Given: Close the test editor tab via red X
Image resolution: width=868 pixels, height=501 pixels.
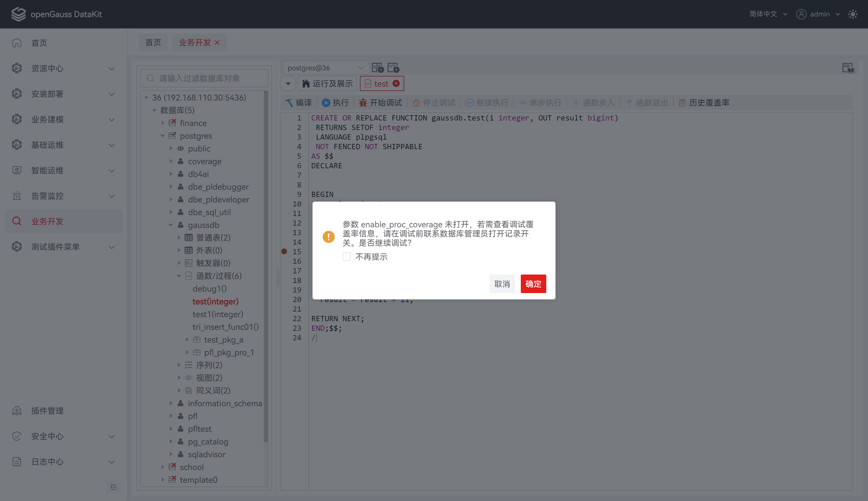Looking at the screenshot, I should click(396, 84).
